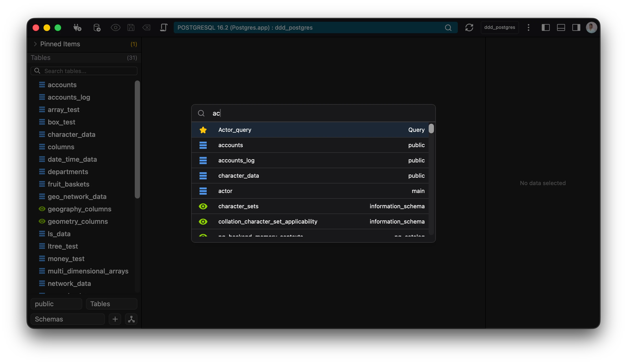Click the Search tables input field

point(87,71)
